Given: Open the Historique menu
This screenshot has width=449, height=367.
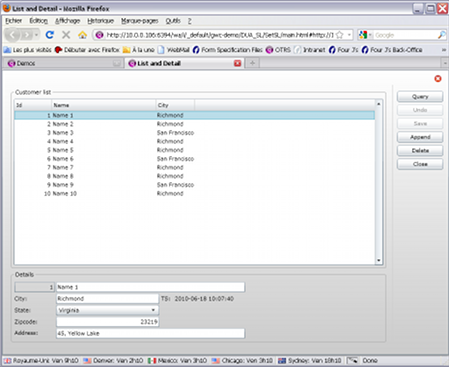Looking at the screenshot, I should click(100, 21).
